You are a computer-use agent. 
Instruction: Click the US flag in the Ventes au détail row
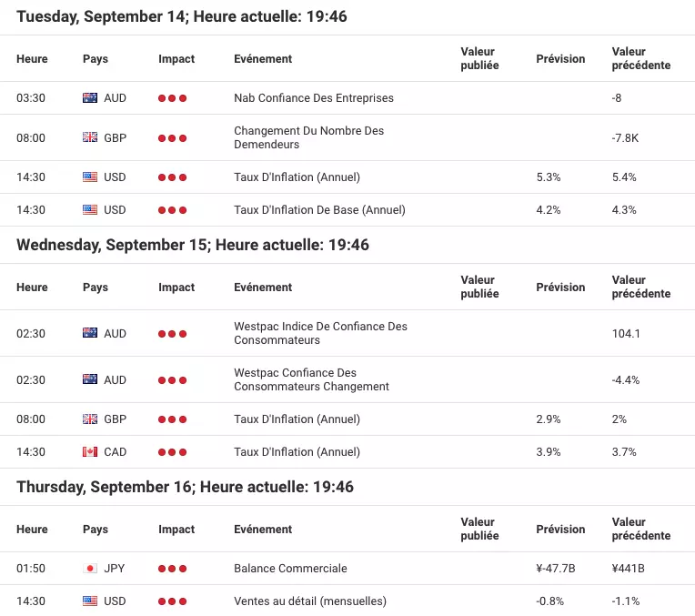coord(90,601)
